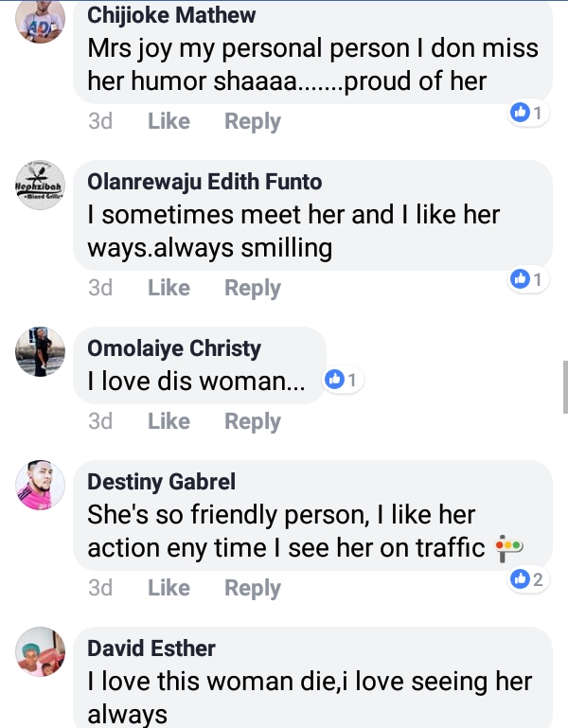Like Omolaiye Christy's comment

pos(169,421)
